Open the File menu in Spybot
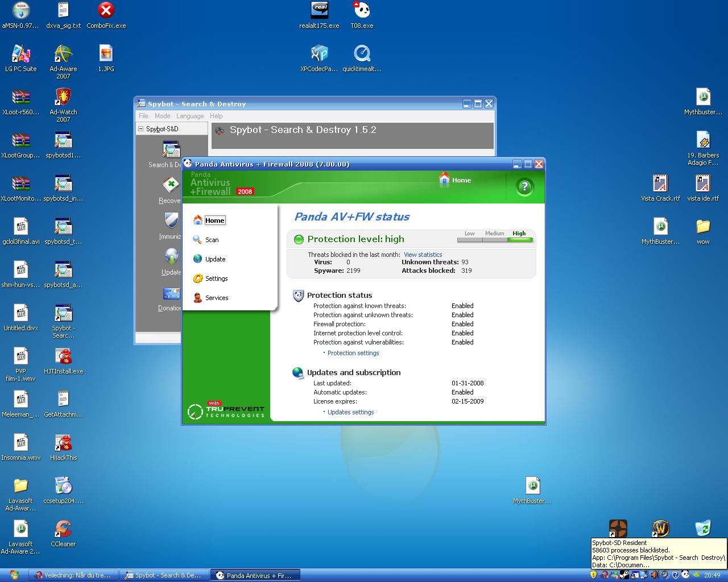The width and height of the screenshot is (728, 582). point(143,116)
